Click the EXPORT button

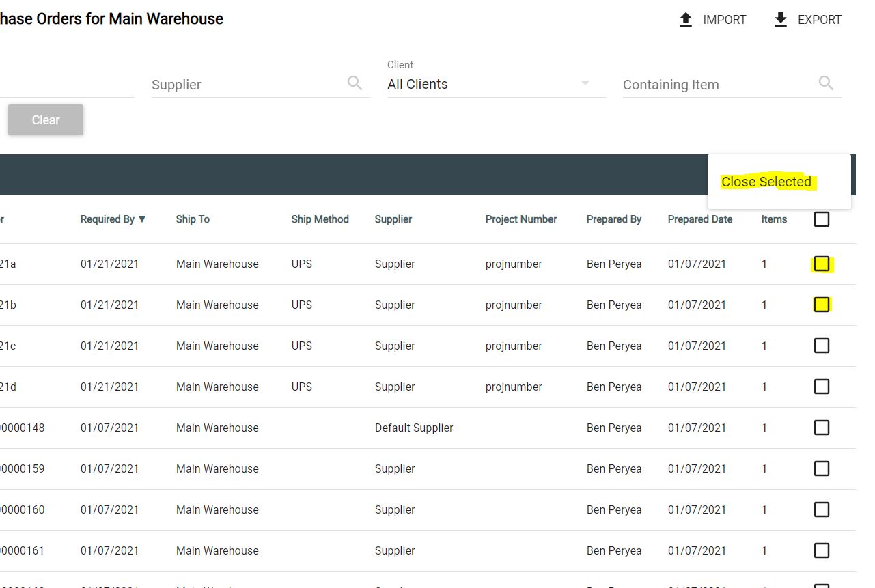(x=807, y=19)
